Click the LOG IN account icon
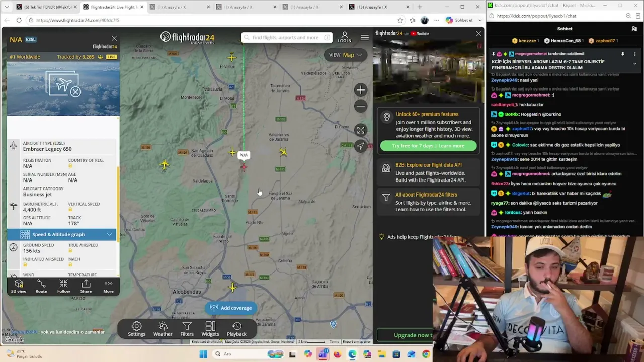The height and width of the screenshot is (362, 644). pos(345,37)
